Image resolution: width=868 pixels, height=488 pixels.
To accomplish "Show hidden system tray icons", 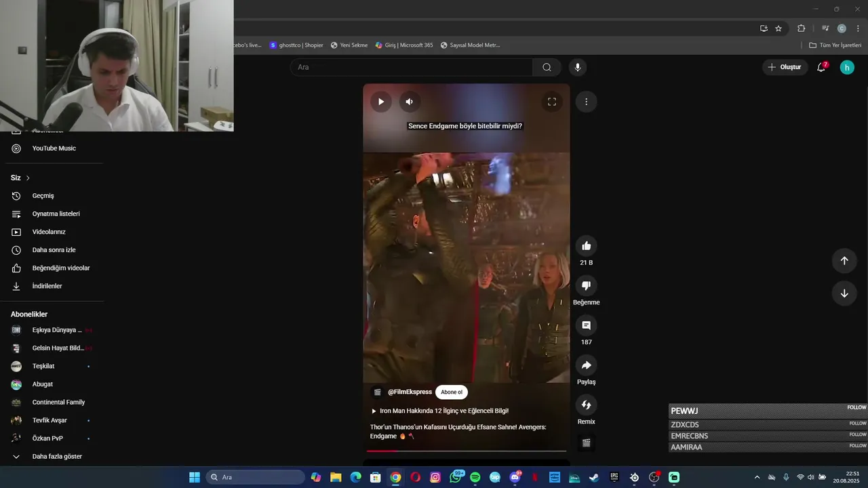I will [x=757, y=477].
